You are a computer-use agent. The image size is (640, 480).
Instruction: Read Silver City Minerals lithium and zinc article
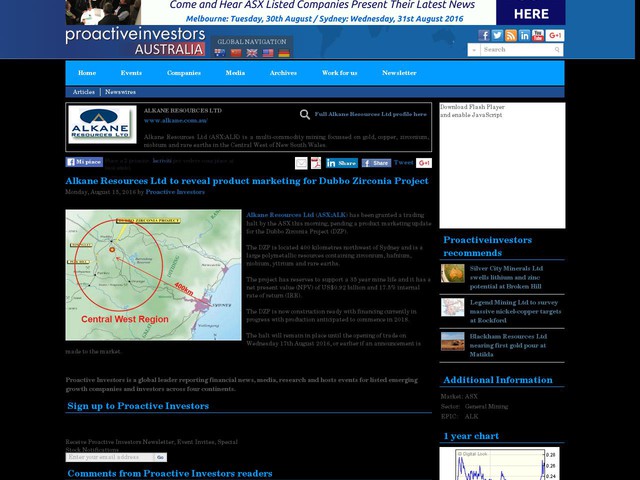[x=507, y=278]
